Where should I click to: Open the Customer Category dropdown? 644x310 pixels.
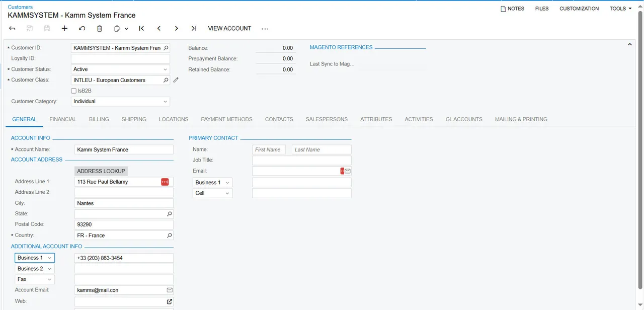pos(166,102)
